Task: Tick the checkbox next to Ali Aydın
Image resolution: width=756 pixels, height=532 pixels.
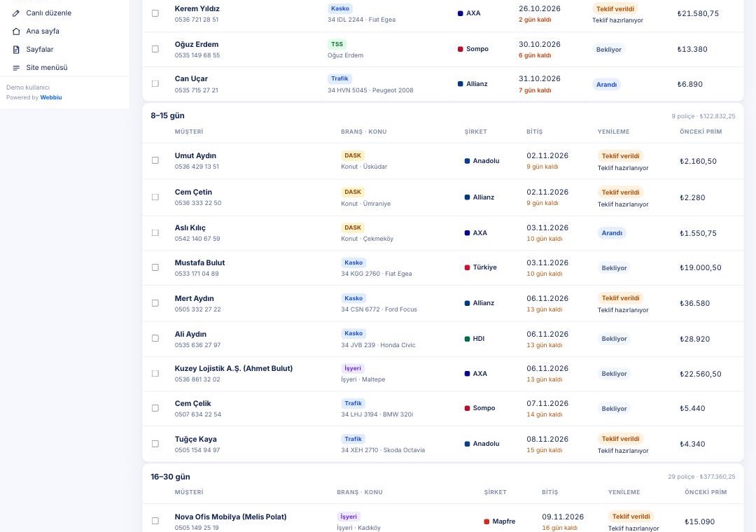Action: (x=155, y=339)
